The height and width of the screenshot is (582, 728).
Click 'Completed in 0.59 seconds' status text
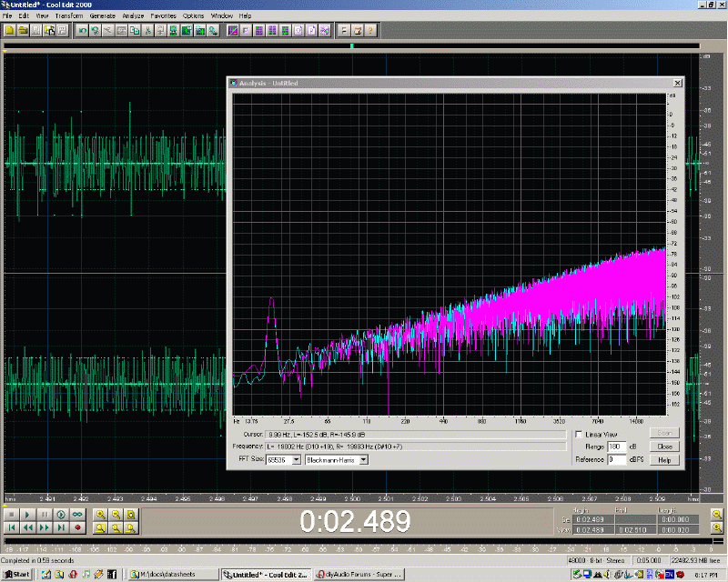pos(37,561)
